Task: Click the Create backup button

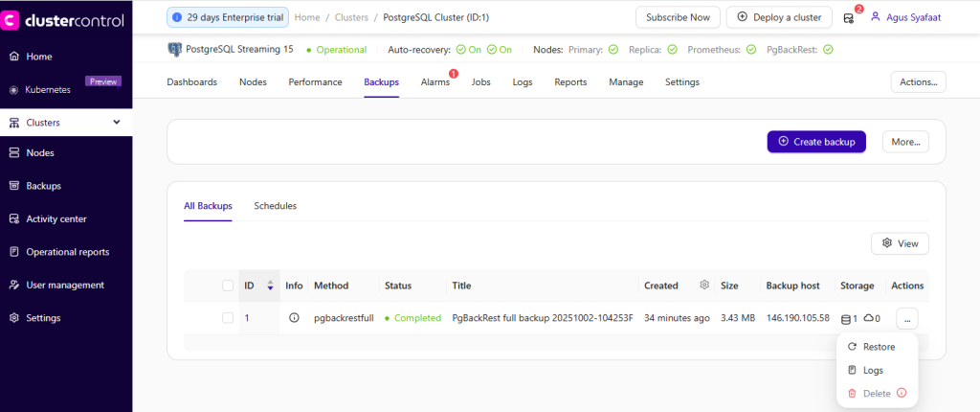Action: click(x=816, y=142)
